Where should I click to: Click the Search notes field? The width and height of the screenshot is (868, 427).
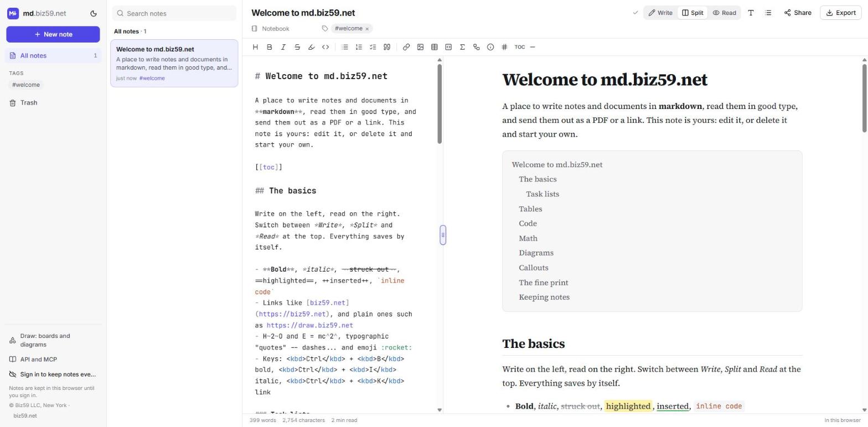pyautogui.click(x=174, y=13)
